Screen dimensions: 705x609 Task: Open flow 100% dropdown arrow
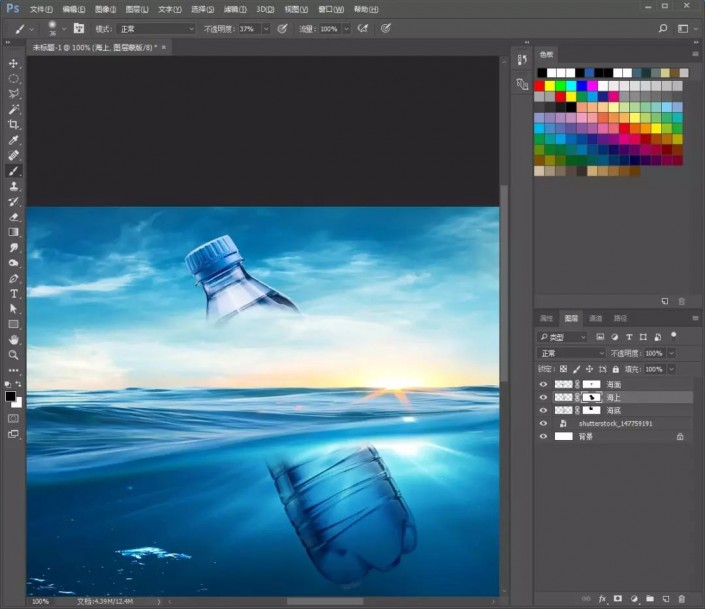[347, 29]
